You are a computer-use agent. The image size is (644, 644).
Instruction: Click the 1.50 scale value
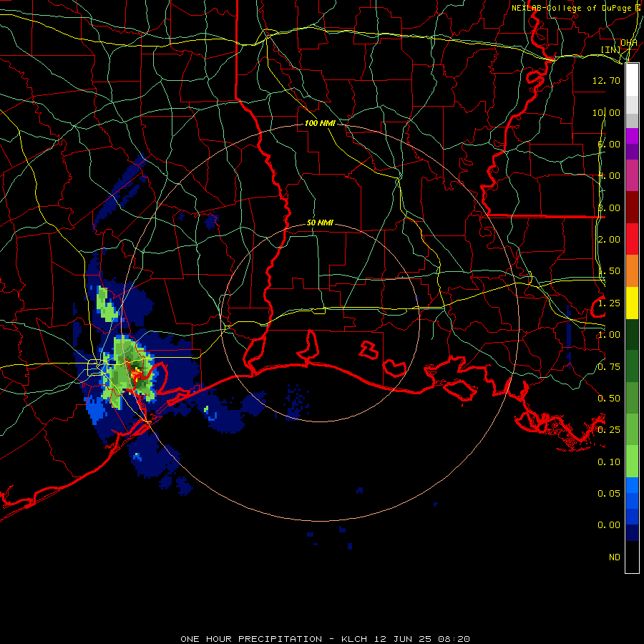[x=609, y=271]
